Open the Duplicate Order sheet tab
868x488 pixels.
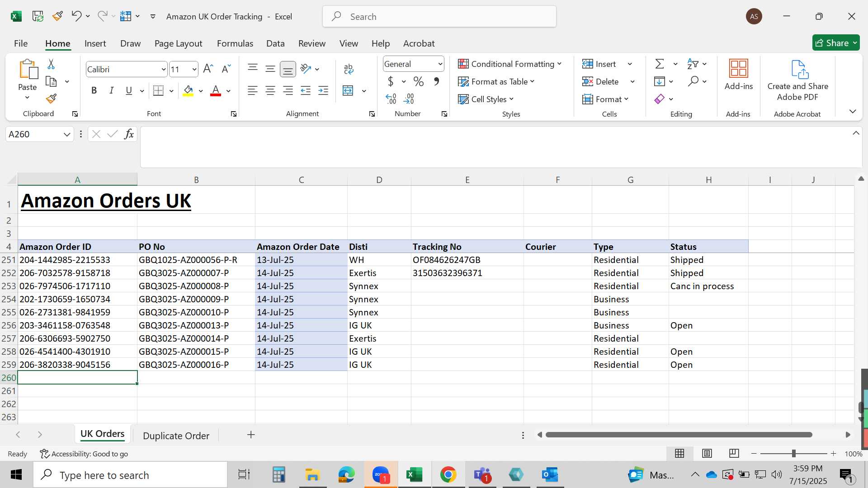pos(176,436)
